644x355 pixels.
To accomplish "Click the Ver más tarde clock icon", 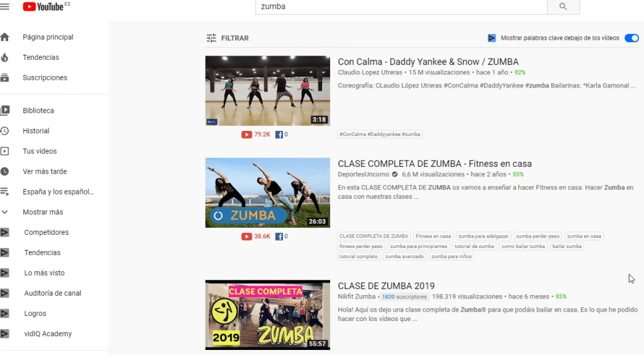I will tap(4, 171).
